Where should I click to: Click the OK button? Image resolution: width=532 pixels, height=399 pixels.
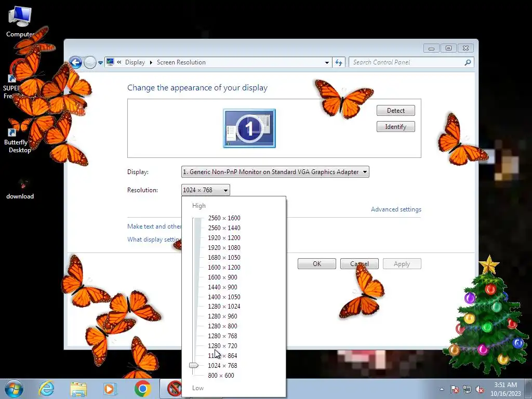point(317,263)
